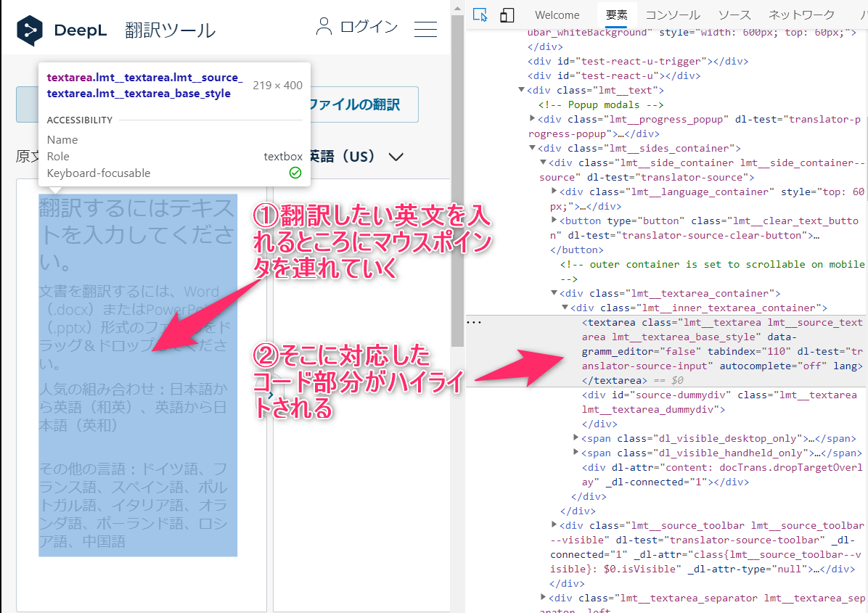
Task: Click the green checkmark next to Keyboard-focusable
Action: pyautogui.click(x=295, y=173)
